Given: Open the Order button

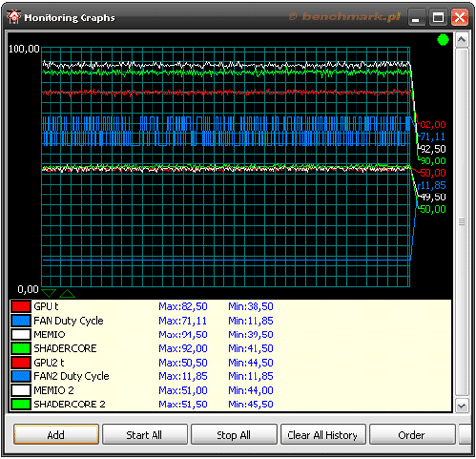Looking at the screenshot, I should click(x=412, y=435).
